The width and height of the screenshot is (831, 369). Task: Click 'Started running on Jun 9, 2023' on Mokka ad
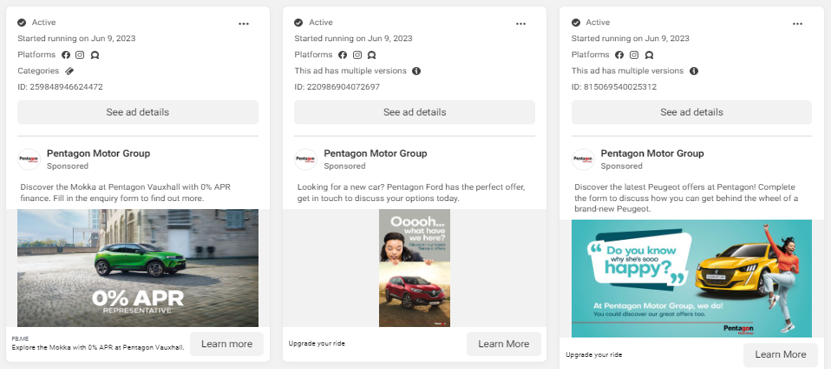point(76,38)
